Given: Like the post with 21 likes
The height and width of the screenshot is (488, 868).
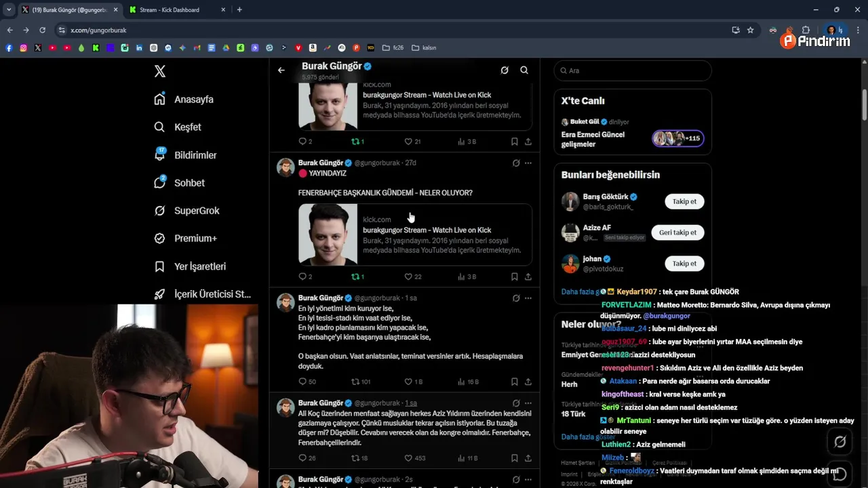Looking at the screenshot, I should tap(412, 142).
